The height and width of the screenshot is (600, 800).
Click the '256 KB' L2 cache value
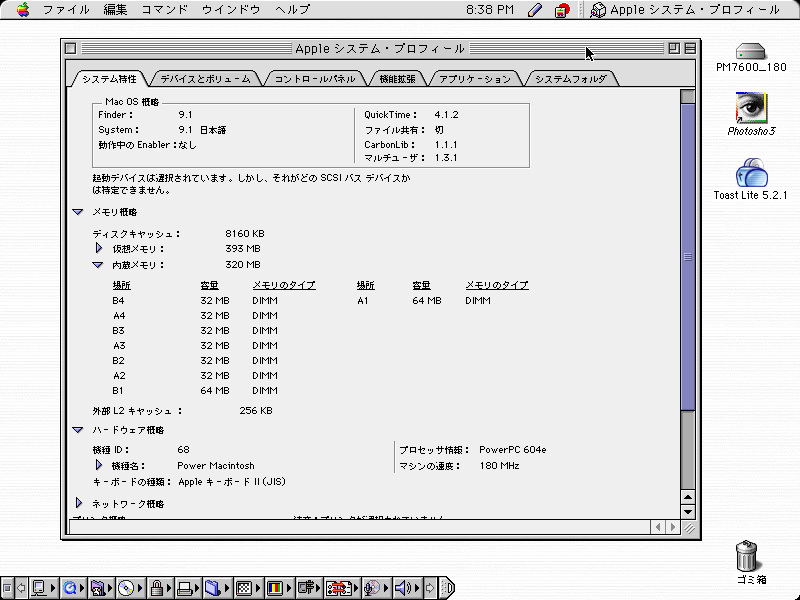(256, 410)
